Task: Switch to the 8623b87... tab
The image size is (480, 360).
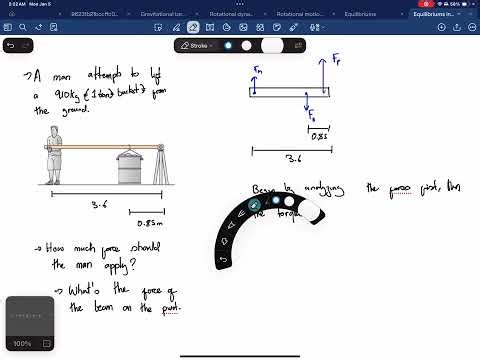Action: pos(94,14)
